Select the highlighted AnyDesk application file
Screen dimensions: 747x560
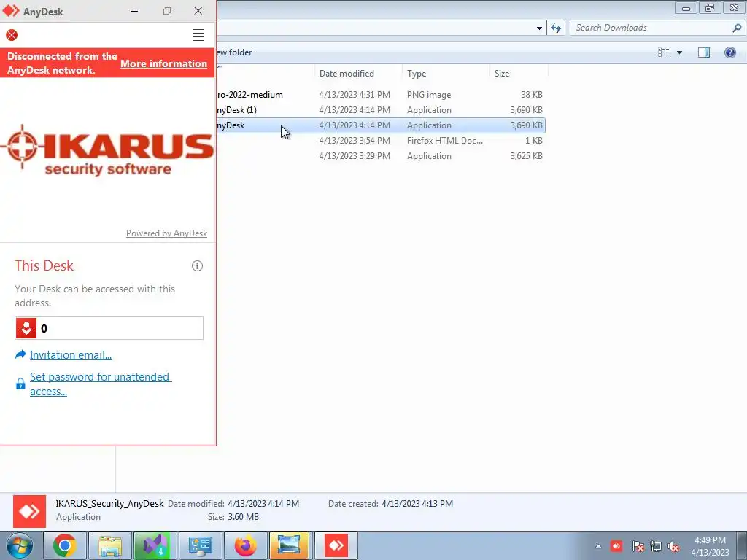[381, 125]
